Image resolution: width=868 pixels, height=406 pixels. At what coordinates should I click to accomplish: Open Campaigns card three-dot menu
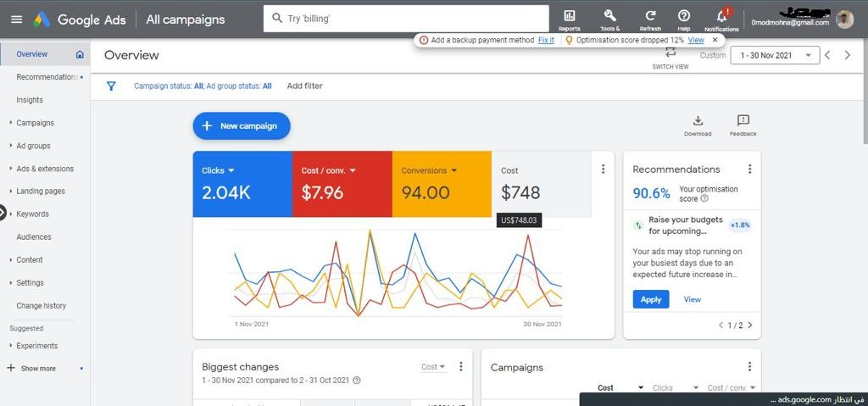pos(749,367)
